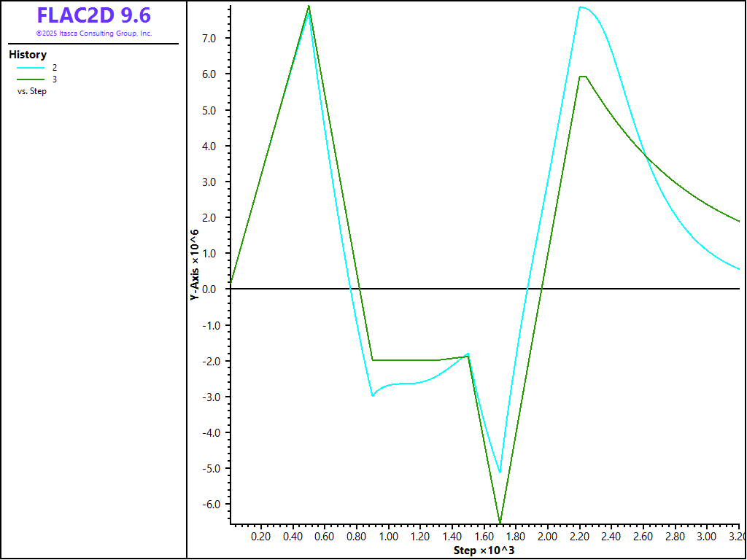Click the cyan curve's second peak near step 2.20
Viewport: 747px width, 560px height.
pyautogui.click(x=581, y=7)
